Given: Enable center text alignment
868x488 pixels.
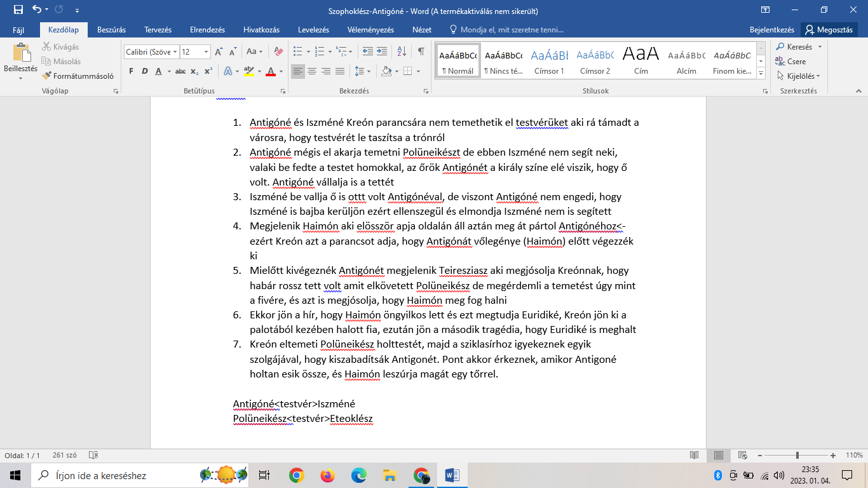Looking at the screenshot, I should [312, 71].
